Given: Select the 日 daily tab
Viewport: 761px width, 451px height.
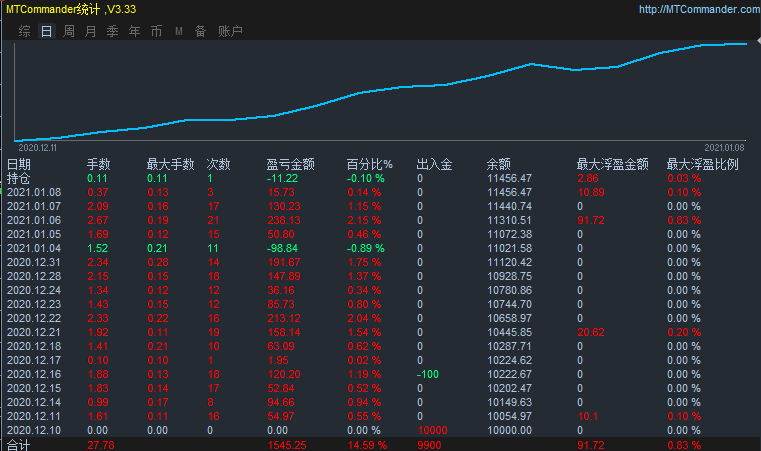Looking at the screenshot, I should (x=47, y=32).
